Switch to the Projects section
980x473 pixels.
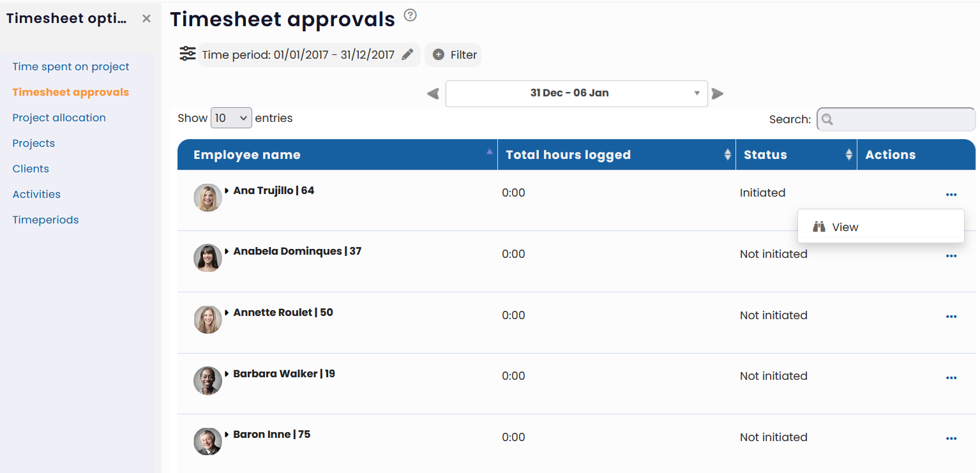tap(33, 143)
